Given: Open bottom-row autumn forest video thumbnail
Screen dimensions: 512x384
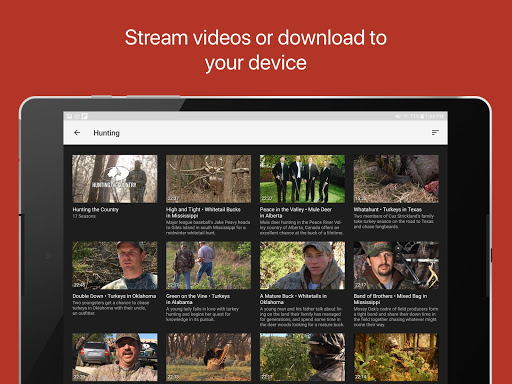Looking at the screenshot, I should tap(396, 357).
